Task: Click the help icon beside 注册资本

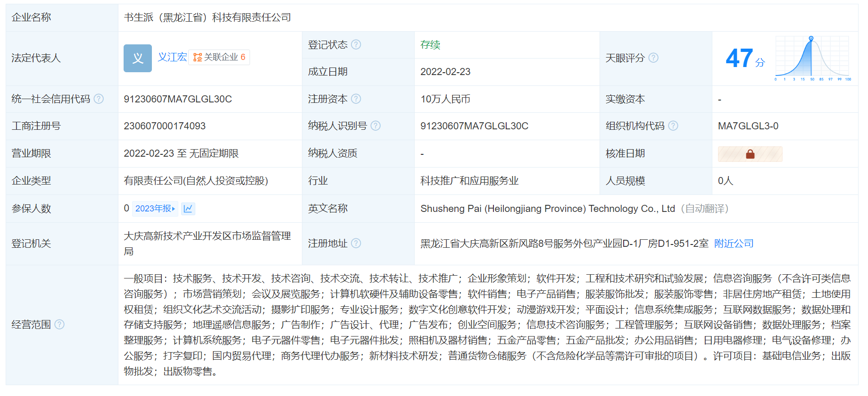Action: [x=356, y=99]
